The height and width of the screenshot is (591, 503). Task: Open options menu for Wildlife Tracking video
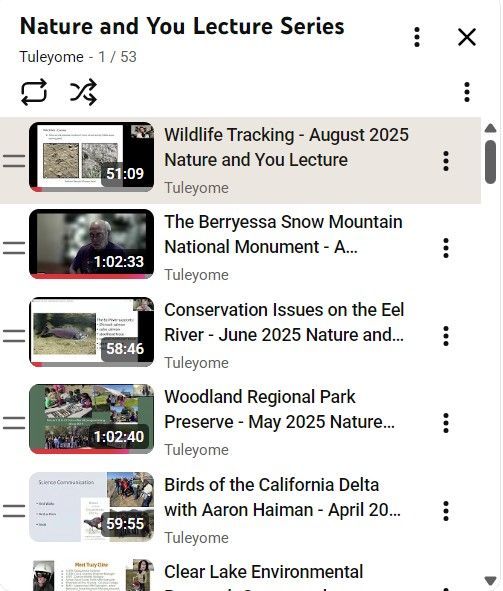446,161
